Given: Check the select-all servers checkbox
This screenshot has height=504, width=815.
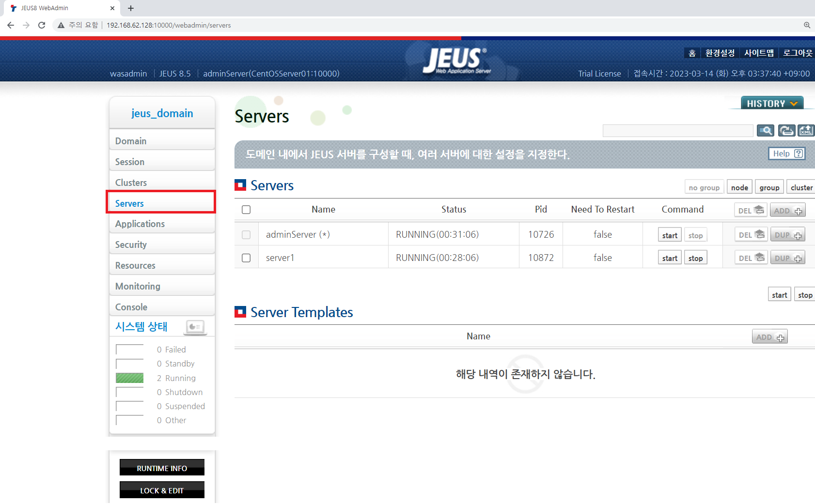Looking at the screenshot, I should [246, 210].
